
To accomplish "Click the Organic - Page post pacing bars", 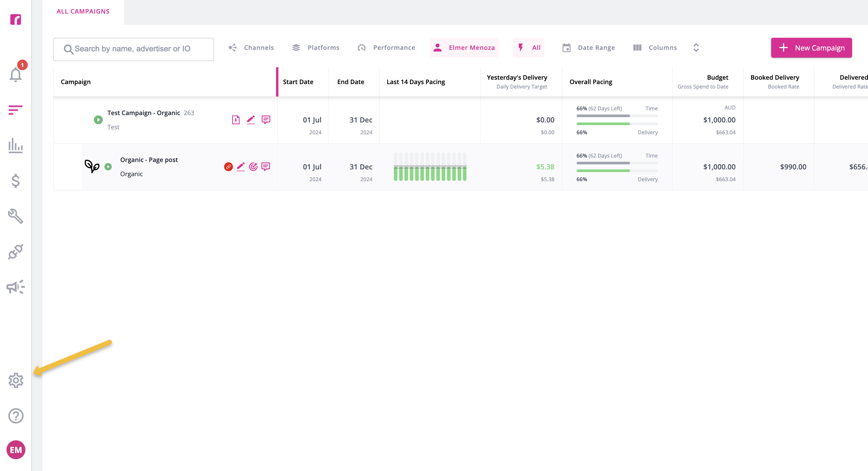I will 430,167.
